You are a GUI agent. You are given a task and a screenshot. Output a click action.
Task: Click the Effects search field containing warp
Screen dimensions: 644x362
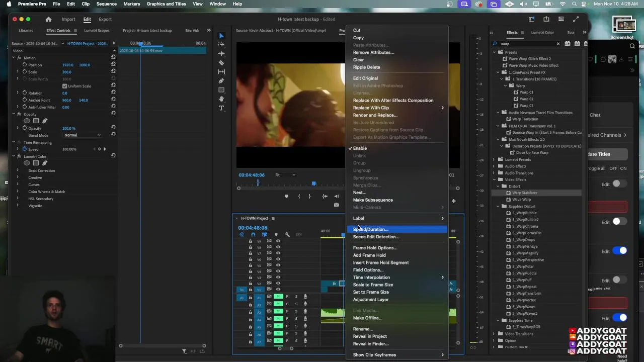[x=526, y=44]
